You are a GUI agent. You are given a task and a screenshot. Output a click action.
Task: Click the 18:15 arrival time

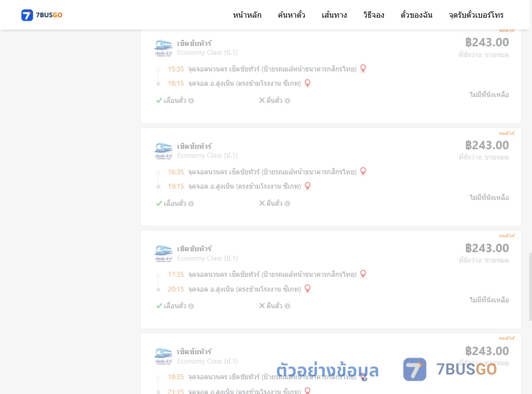(x=176, y=84)
